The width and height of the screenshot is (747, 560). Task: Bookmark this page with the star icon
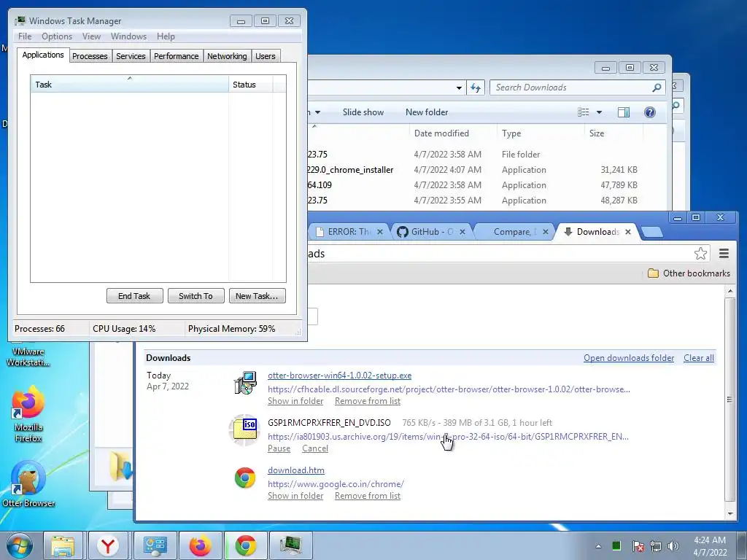700,253
